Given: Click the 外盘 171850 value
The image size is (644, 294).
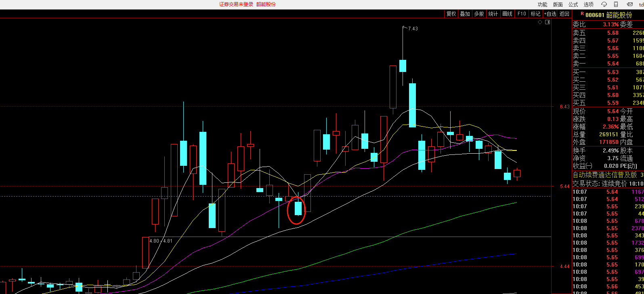Looking at the screenshot, I should point(609,142).
